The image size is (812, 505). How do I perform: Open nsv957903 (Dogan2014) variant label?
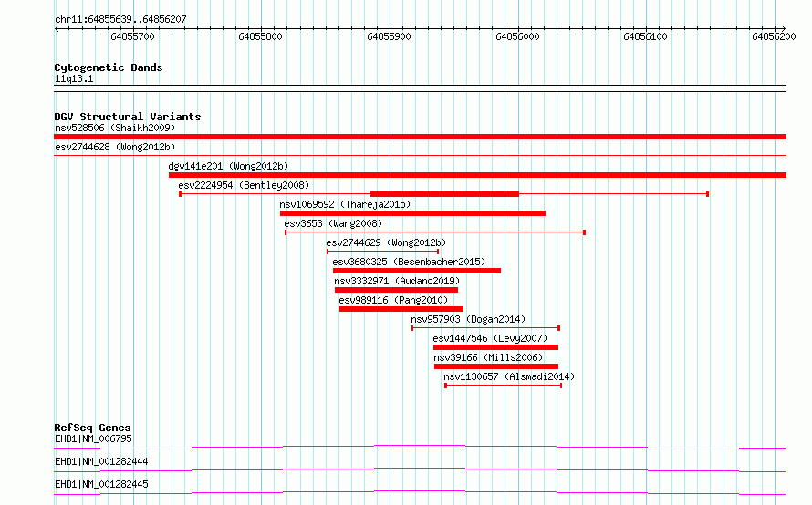(468, 319)
